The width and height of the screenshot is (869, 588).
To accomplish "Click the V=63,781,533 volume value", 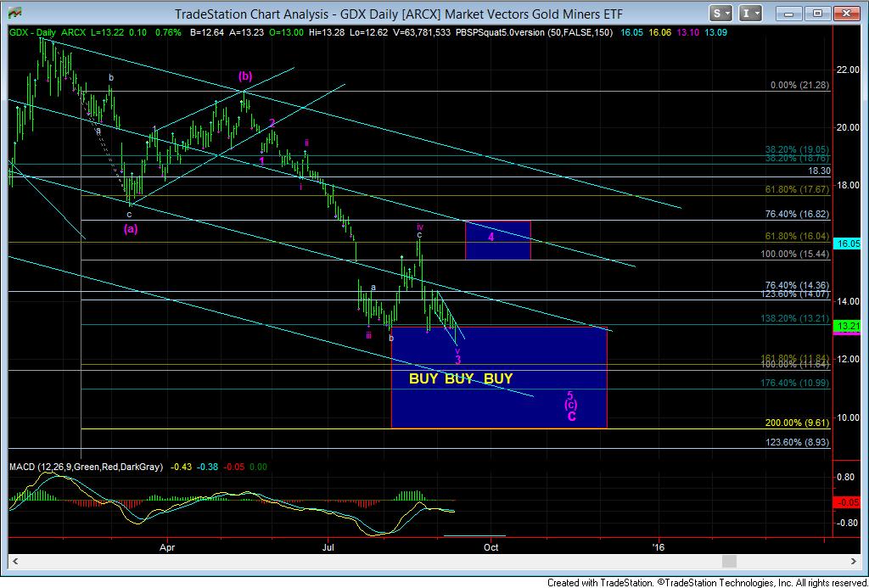I will pos(421,33).
